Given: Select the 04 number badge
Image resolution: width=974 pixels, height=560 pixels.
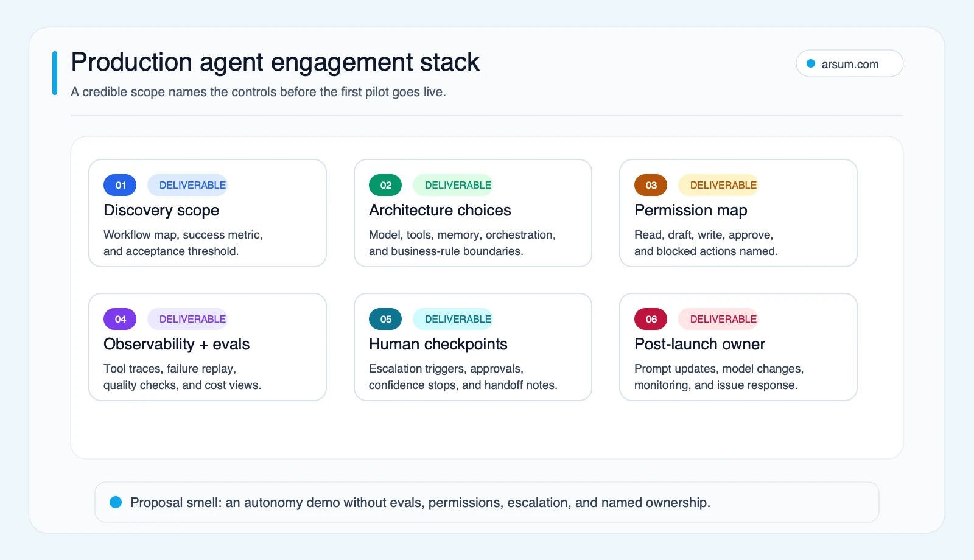Looking at the screenshot, I should [x=120, y=319].
